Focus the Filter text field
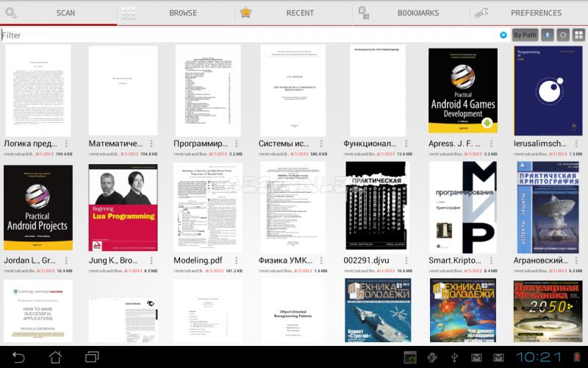588x368 pixels. click(x=249, y=35)
